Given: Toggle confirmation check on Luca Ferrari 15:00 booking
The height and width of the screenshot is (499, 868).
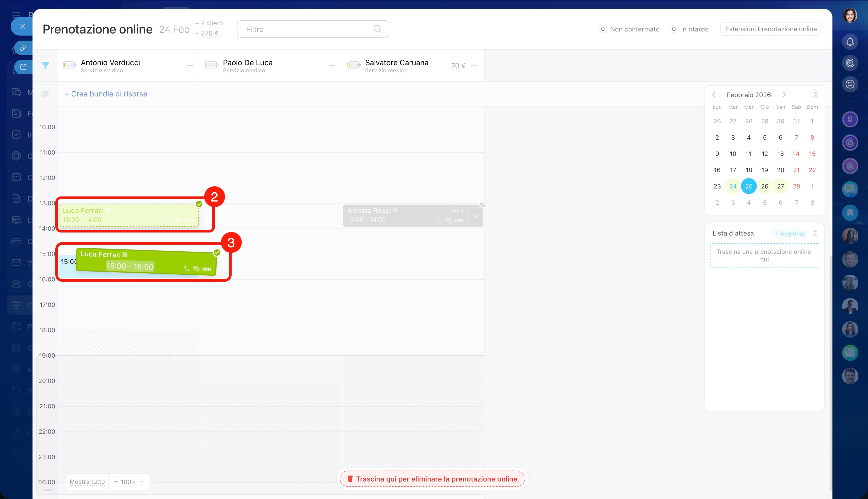Looking at the screenshot, I should 217,253.
